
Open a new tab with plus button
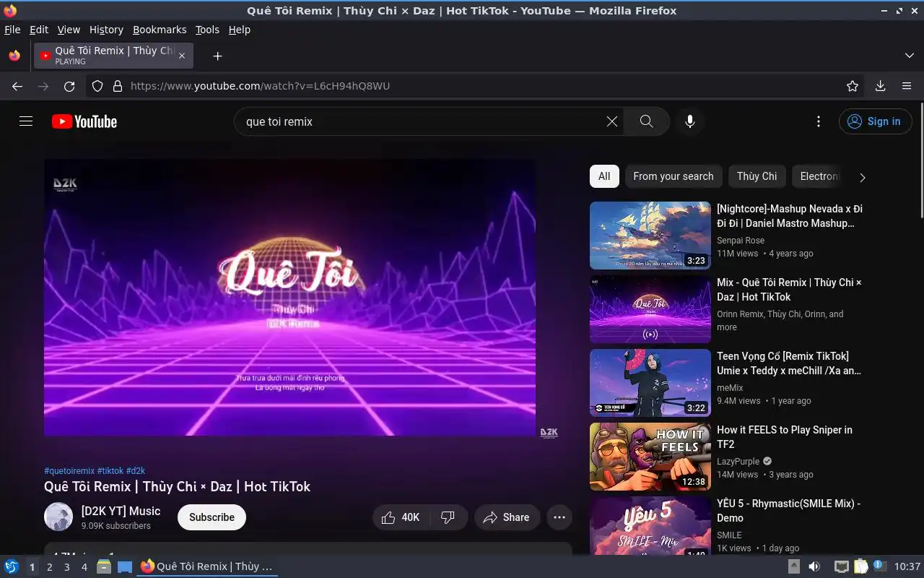pos(217,56)
